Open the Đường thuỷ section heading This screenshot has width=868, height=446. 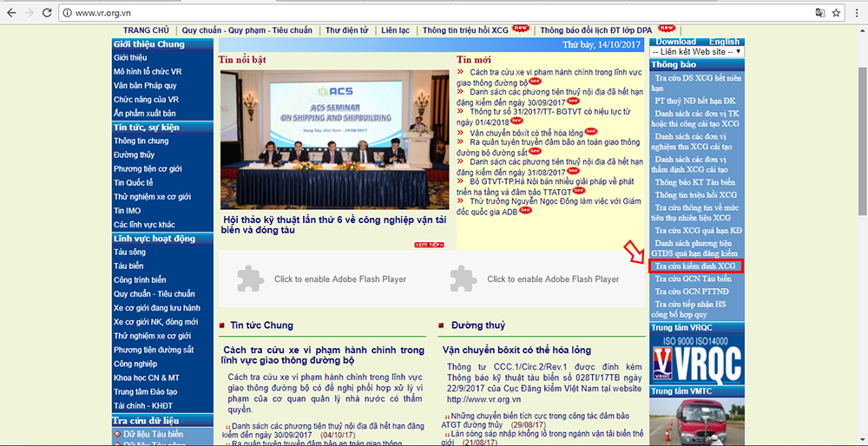(x=478, y=325)
